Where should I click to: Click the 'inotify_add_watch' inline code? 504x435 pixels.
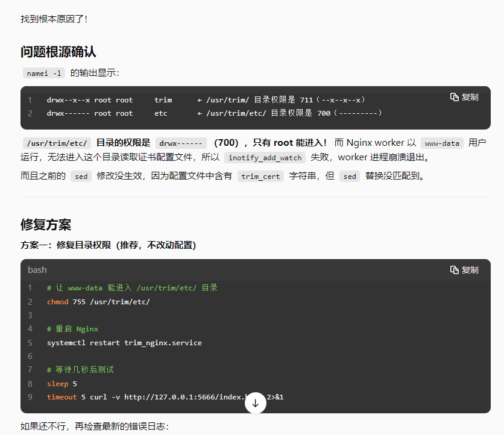265,158
